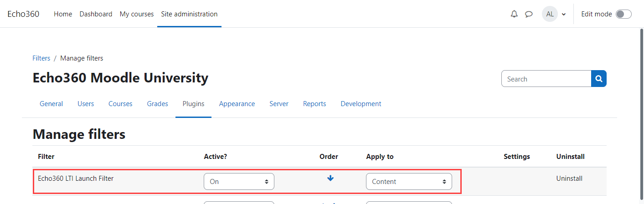The image size is (644, 204).
Task: Toggle the Edit mode switch
Action: coord(623,14)
